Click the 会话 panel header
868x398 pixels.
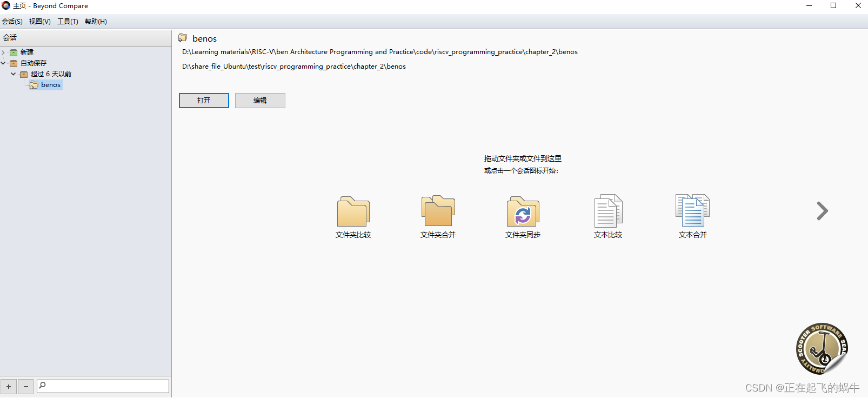click(85, 38)
